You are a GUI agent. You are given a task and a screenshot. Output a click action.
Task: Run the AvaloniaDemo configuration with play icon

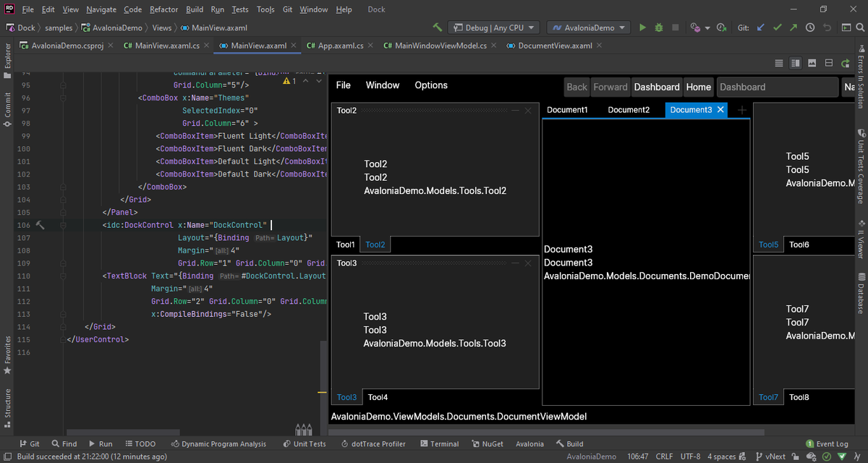click(642, 27)
